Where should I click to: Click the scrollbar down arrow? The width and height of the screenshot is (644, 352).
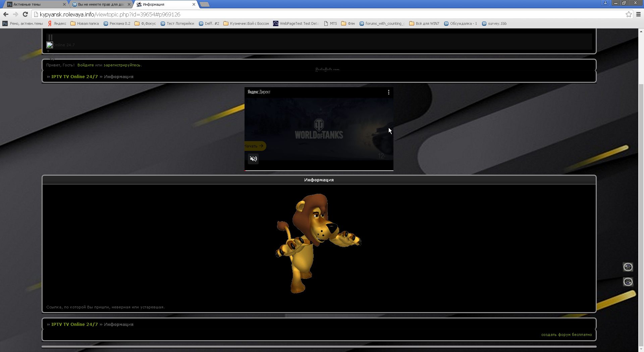641,349
